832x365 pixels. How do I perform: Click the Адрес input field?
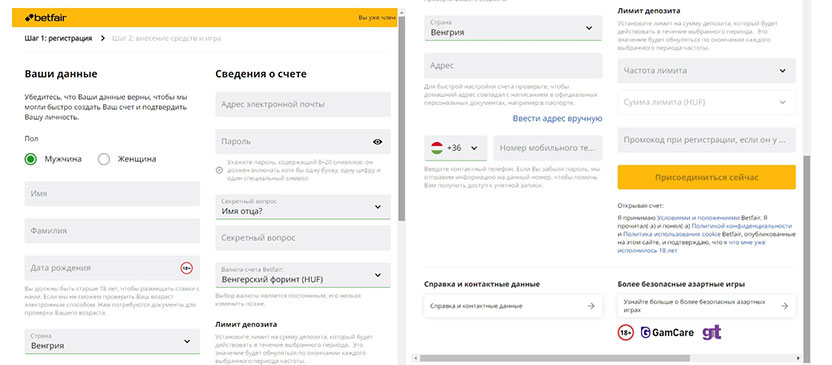pos(513,66)
